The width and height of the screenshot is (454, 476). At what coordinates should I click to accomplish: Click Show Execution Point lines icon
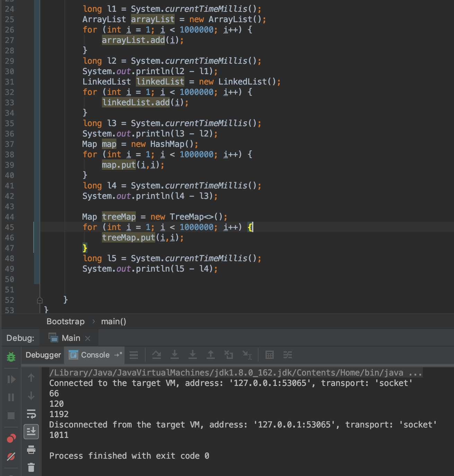pos(134,355)
